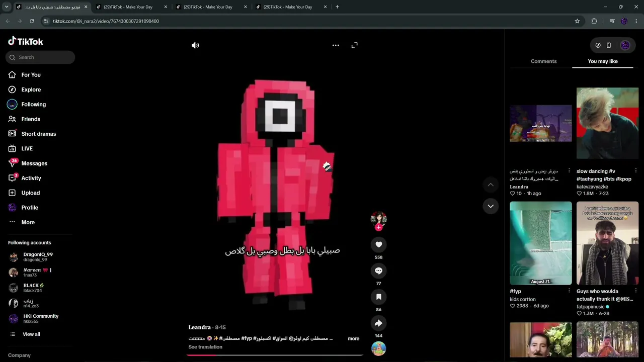644x362 pixels.
Task: Open the Chrome three-dot menu
Action: pos(636,21)
